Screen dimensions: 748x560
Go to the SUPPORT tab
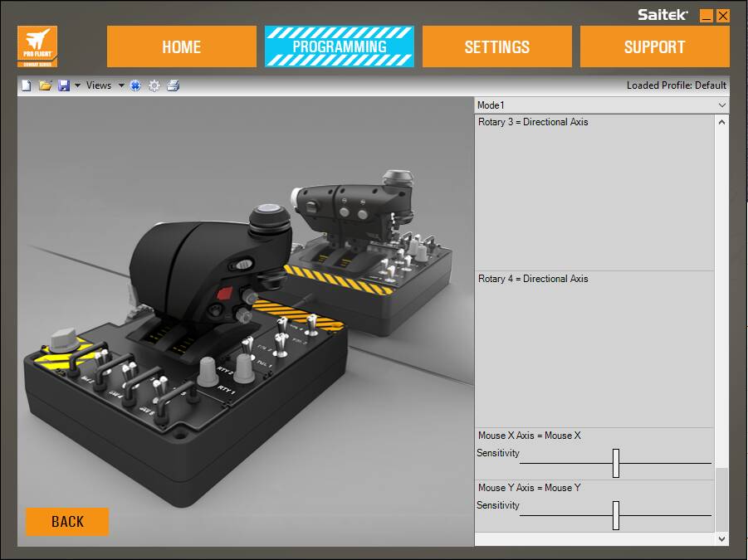[654, 46]
